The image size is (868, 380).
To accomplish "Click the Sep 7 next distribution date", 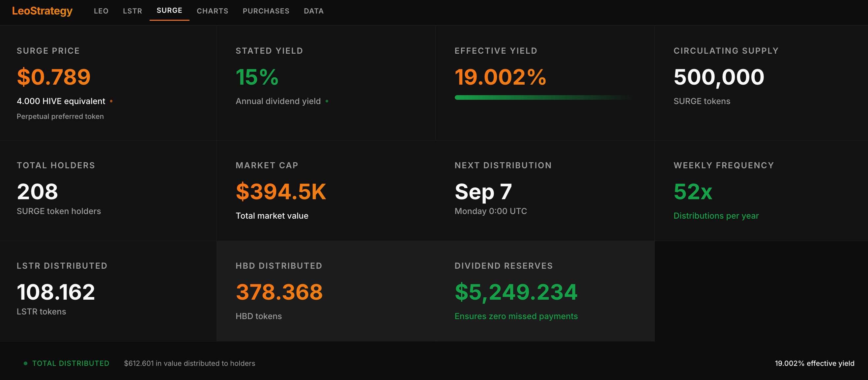I will (483, 192).
